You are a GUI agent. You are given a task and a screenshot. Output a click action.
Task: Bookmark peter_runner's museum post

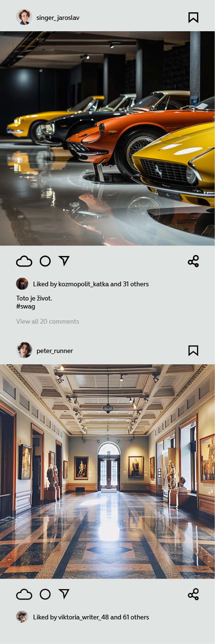pos(193,351)
